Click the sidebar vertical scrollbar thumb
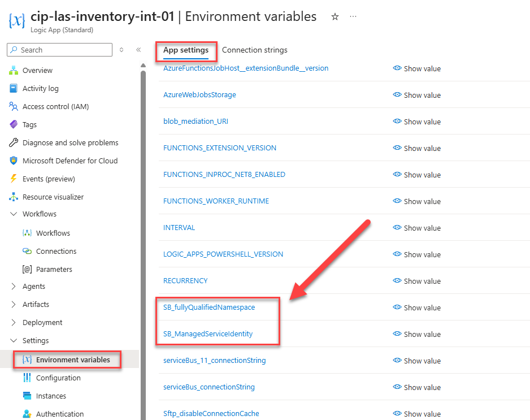Image resolution: width=530 pixels, height=420 pixels. click(144, 245)
